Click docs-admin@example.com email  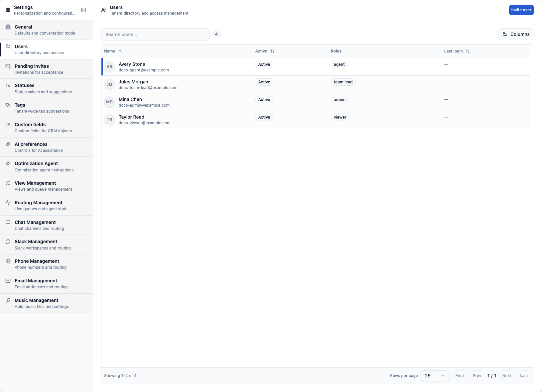click(144, 105)
